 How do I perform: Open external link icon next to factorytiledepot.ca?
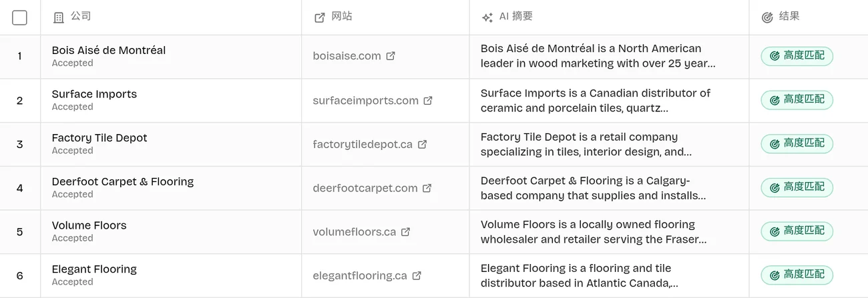click(422, 144)
